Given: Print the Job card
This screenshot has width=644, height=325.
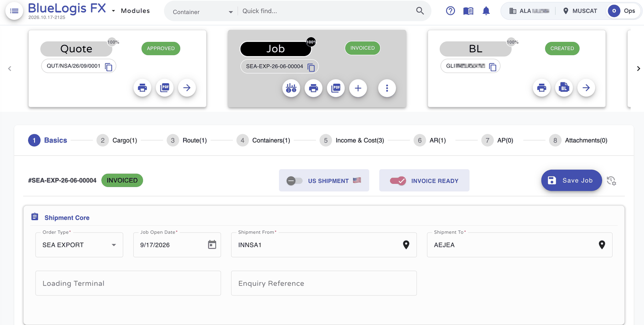Looking at the screenshot, I should (314, 88).
